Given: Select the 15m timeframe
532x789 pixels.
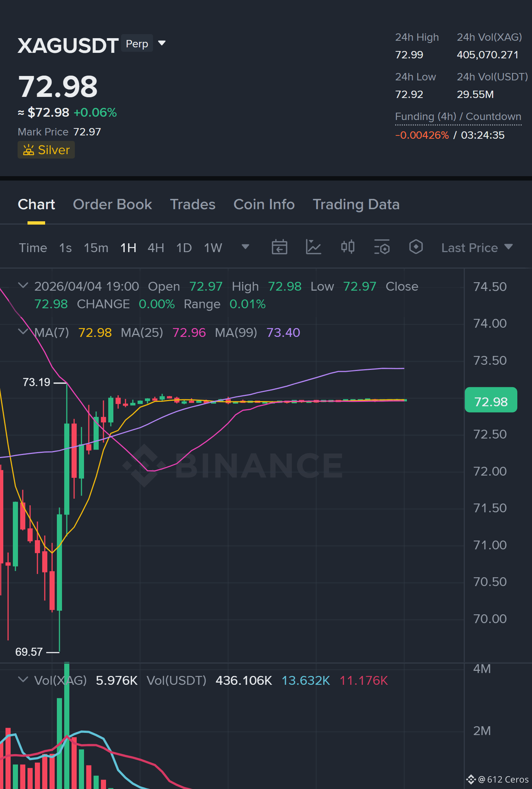Looking at the screenshot, I should tap(96, 248).
